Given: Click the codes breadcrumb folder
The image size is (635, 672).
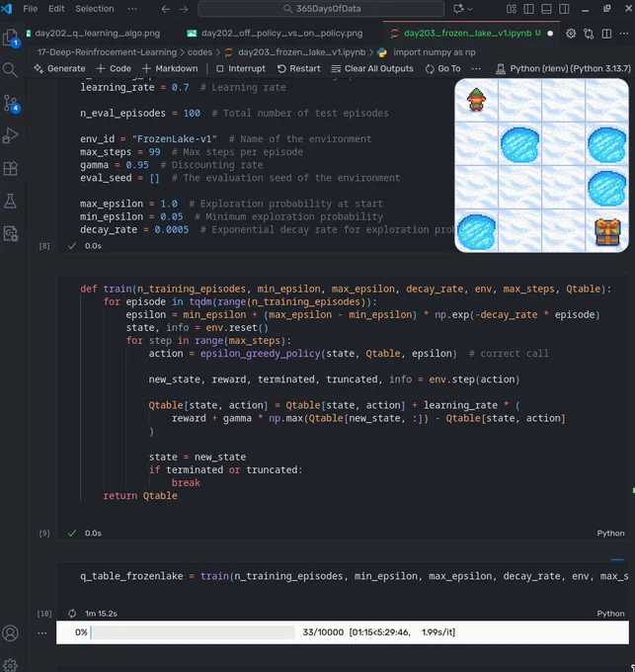Looking at the screenshot, I should 199,52.
